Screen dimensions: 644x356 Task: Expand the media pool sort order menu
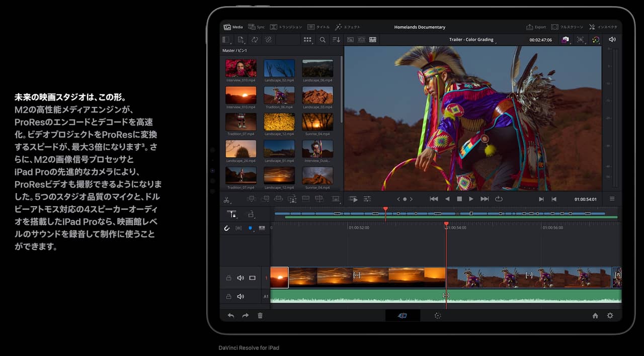point(336,40)
